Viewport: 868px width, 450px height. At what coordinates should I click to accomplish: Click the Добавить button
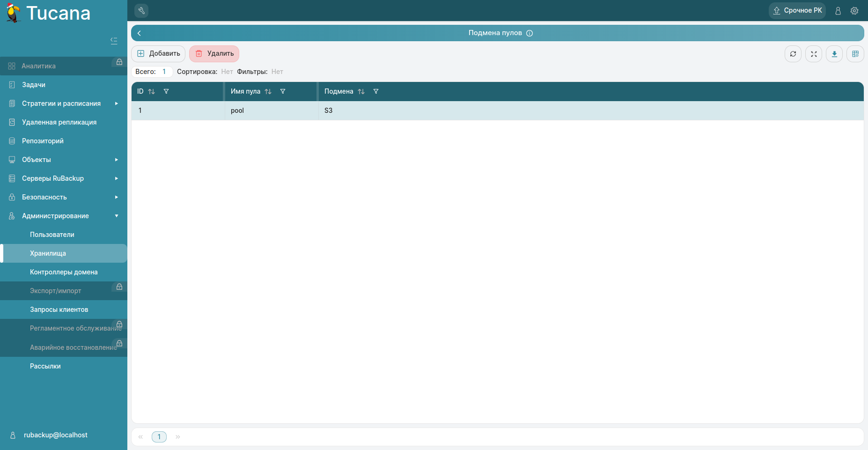[x=158, y=53]
